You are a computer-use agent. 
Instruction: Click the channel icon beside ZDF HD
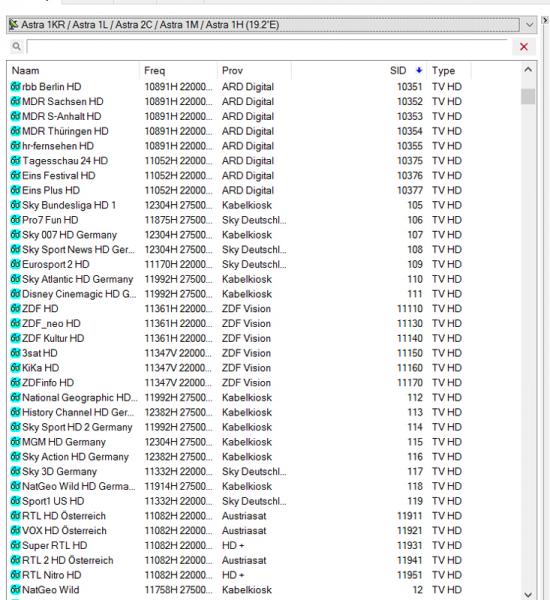pos(15,308)
